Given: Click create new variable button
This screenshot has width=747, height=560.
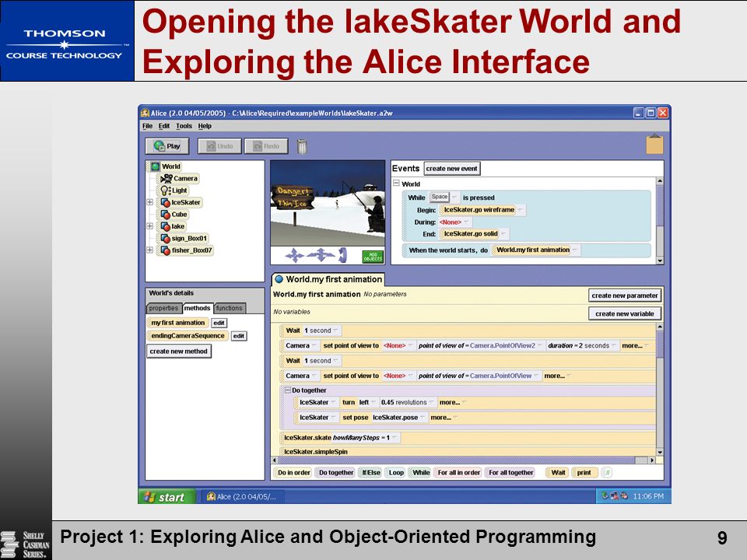Looking at the screenshot, I should [625, 313].
